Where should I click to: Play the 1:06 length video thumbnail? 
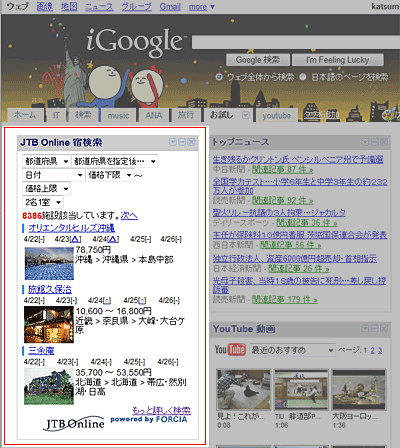click(x=301, y=389)
